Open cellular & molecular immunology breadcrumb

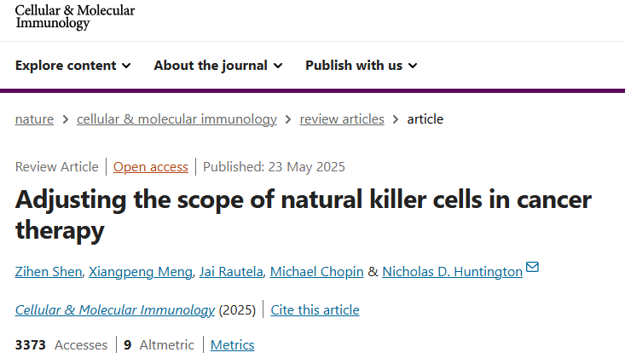click(x=177, y=119)
